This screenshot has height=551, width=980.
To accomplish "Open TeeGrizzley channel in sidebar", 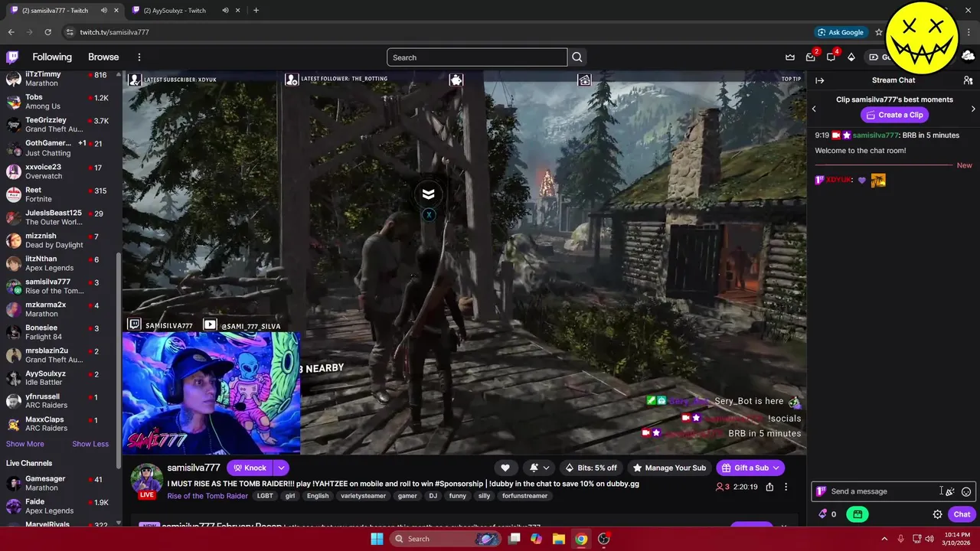I will pos(60,125).
